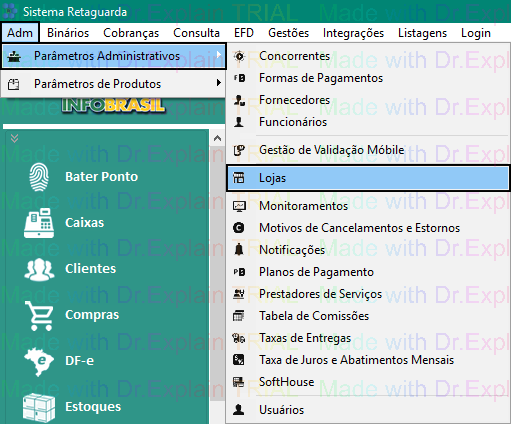
Task: Open the DF-e Brazil map icon
Action: (x=39, y=362)
